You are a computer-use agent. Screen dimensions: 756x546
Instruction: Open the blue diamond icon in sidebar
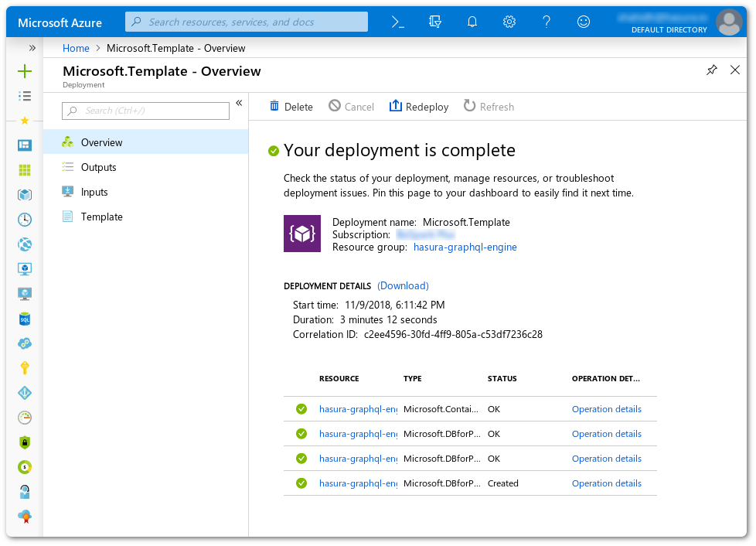[25, 393]
